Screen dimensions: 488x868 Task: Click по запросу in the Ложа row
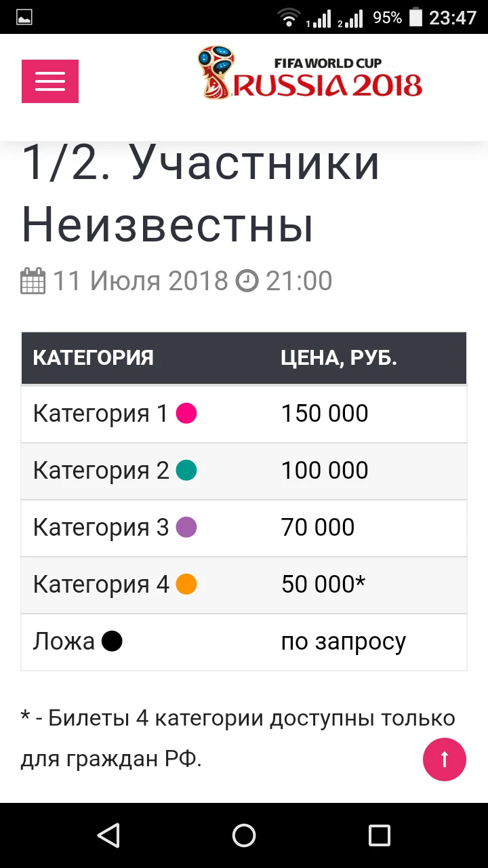pyautogui.click(x=344, y=641)
